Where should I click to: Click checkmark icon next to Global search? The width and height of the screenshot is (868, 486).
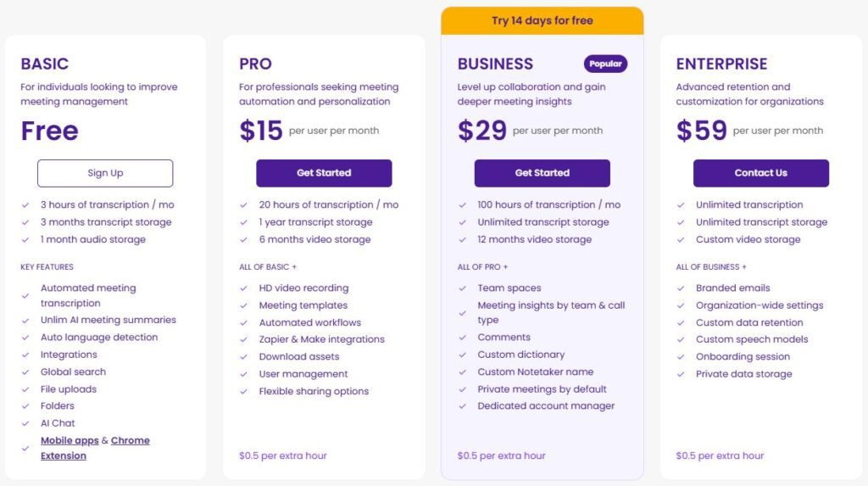pyautogui.click(x=25, y=372)
